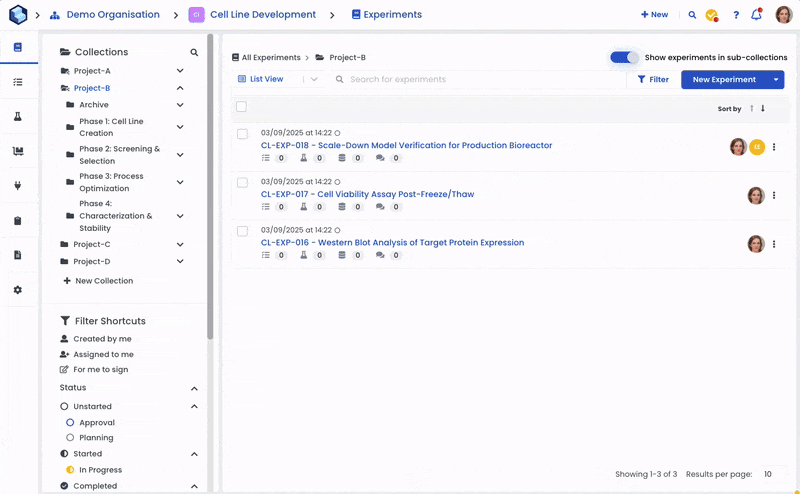
Task: Open three-dot menu for CL-EXP-017
Action: [774, 195]
